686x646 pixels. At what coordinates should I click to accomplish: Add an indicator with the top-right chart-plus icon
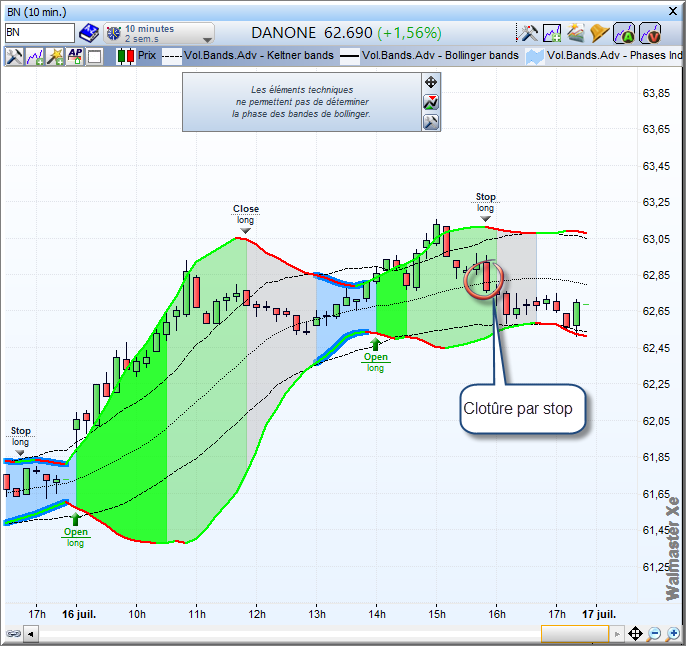[552, 33]
